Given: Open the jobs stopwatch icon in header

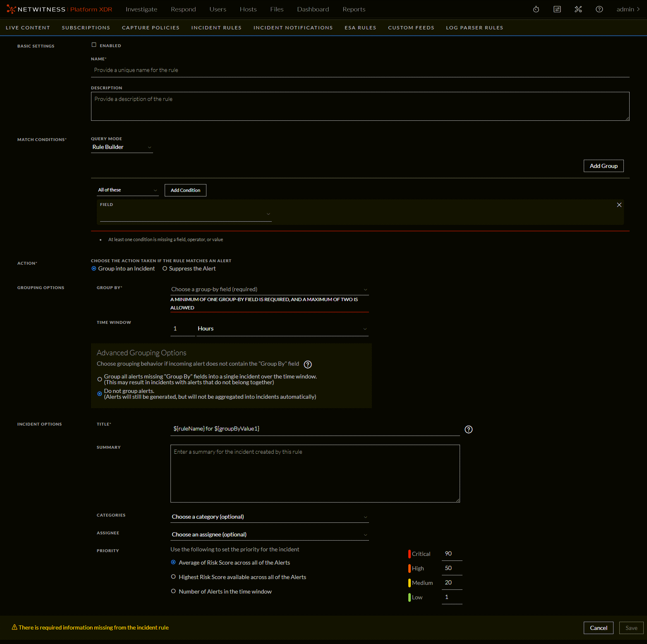Looking at the screenshot, I should point(536,9).
